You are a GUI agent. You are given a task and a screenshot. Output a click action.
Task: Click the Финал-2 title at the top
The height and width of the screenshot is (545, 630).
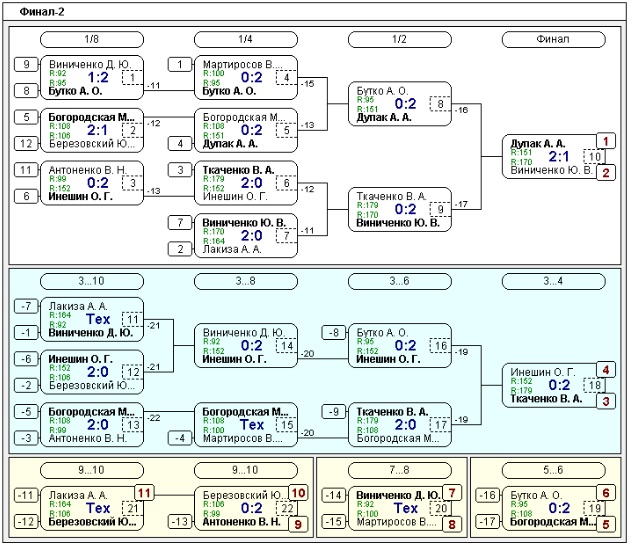(x=42, y=12)
